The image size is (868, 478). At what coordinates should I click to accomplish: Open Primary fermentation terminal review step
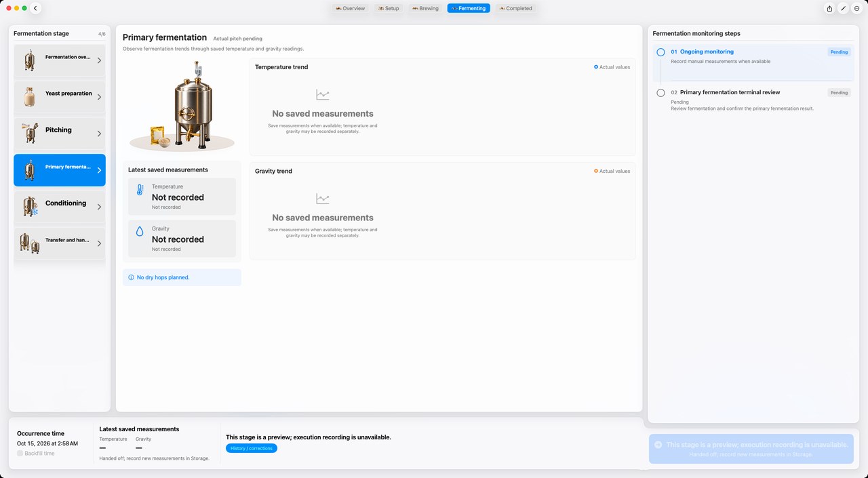tap(730, 92)
